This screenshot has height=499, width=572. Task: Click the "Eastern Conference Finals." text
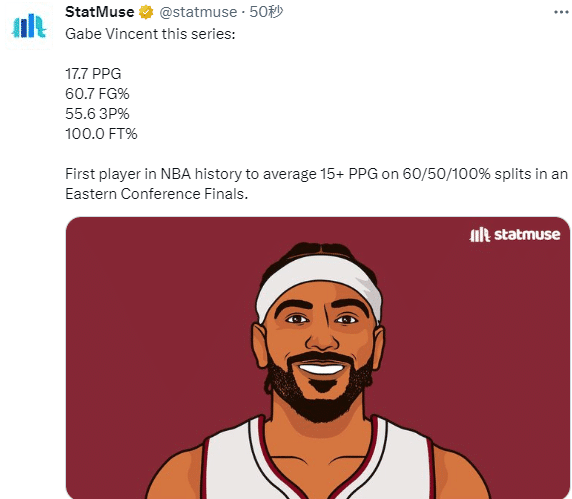(x=156, y=194)
